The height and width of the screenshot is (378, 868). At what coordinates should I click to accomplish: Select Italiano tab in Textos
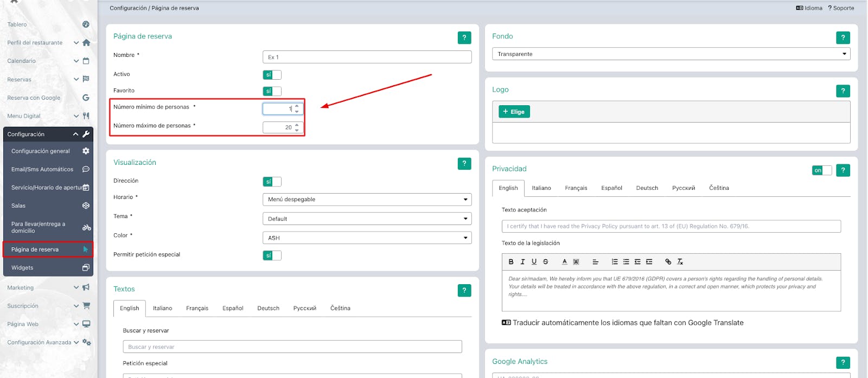click(x=163, y=308)
